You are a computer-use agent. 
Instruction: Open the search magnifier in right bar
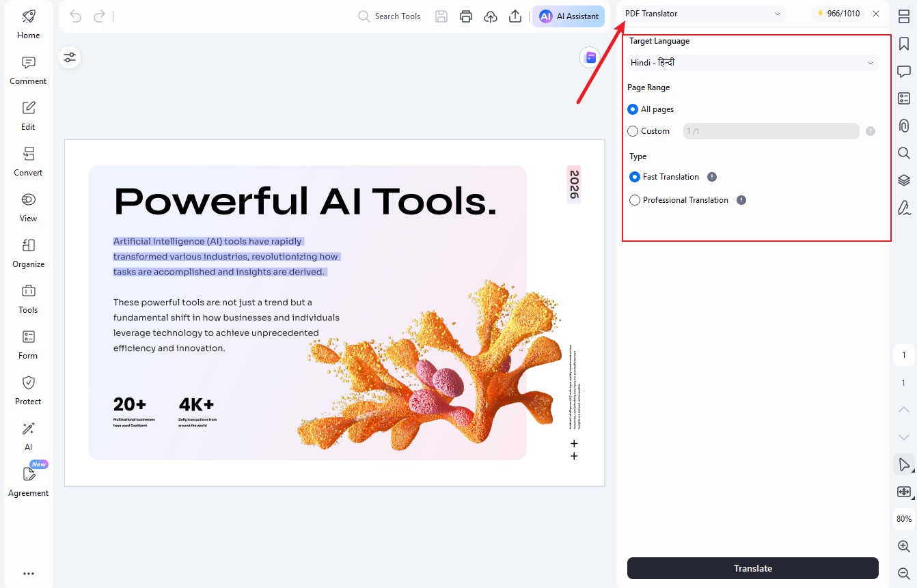click(x=904, y=153)
